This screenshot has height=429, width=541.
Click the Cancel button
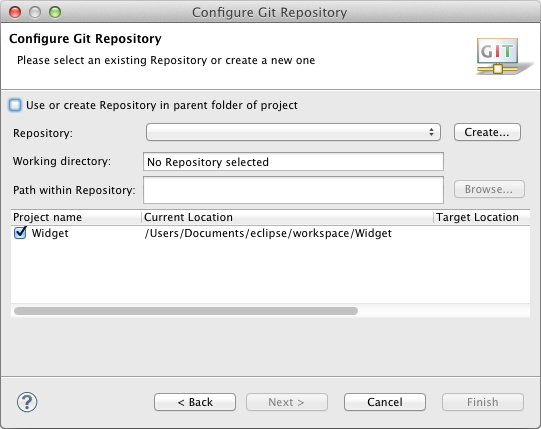385,402
